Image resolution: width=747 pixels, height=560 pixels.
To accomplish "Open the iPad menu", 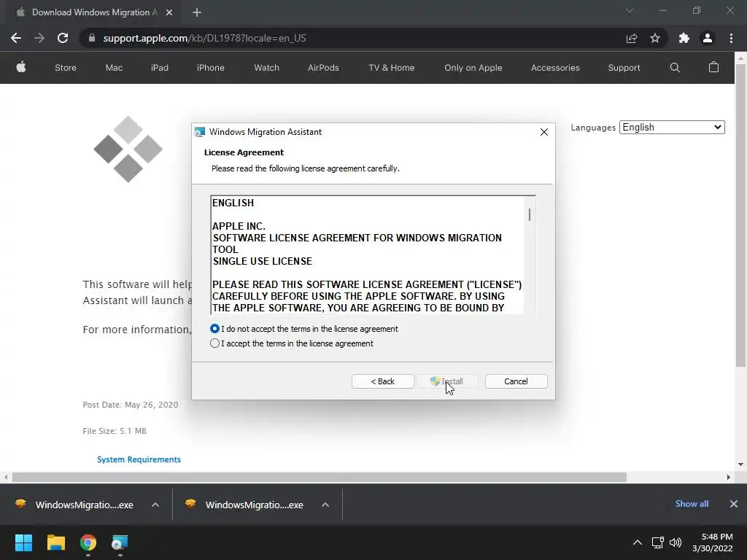I will coord(160,68).
